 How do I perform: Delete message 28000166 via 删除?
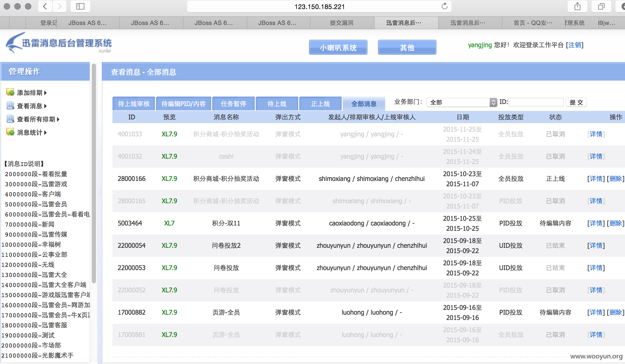[x=615, y=179]
